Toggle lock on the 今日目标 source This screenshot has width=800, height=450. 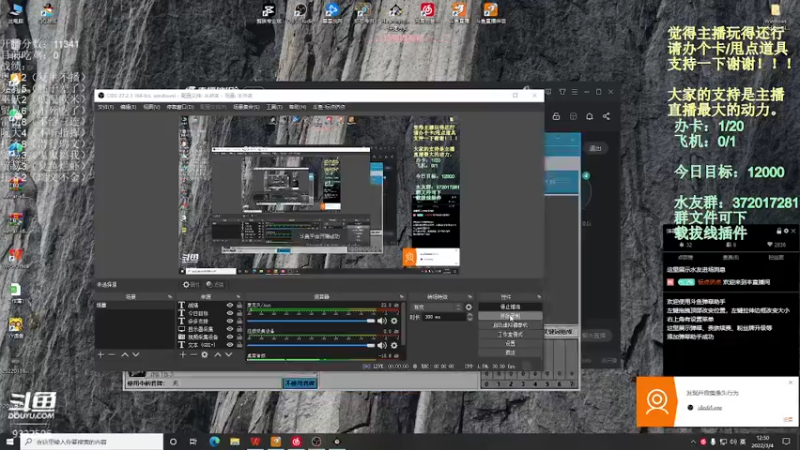pyautogui.click(x=239, y=313)
